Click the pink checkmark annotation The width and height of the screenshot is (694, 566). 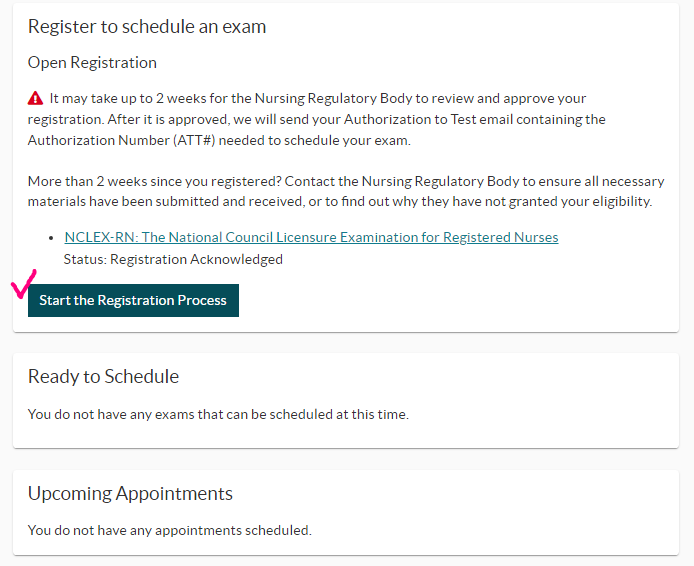point(23,284)
